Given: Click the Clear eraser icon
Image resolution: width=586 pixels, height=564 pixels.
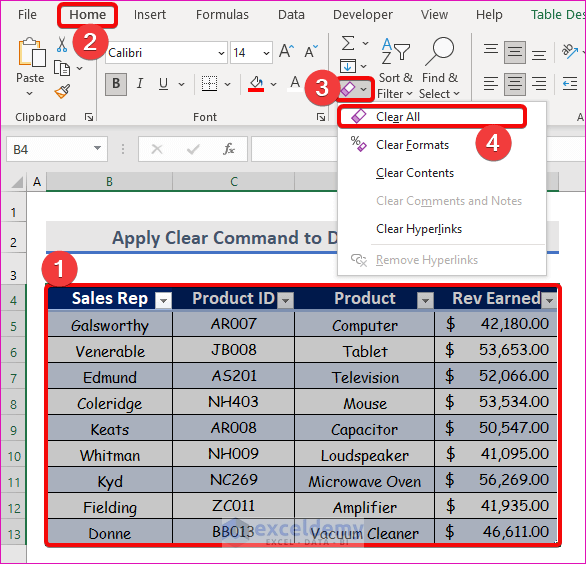Looking at the screenshot, I should [x=348, y=89].
